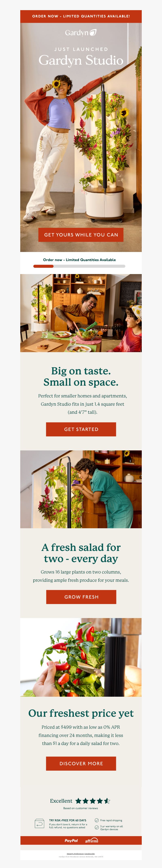This screenshot has height=868, width=162.
Task: Click the affirm logo in the red footer
Action: pos(91,840)
